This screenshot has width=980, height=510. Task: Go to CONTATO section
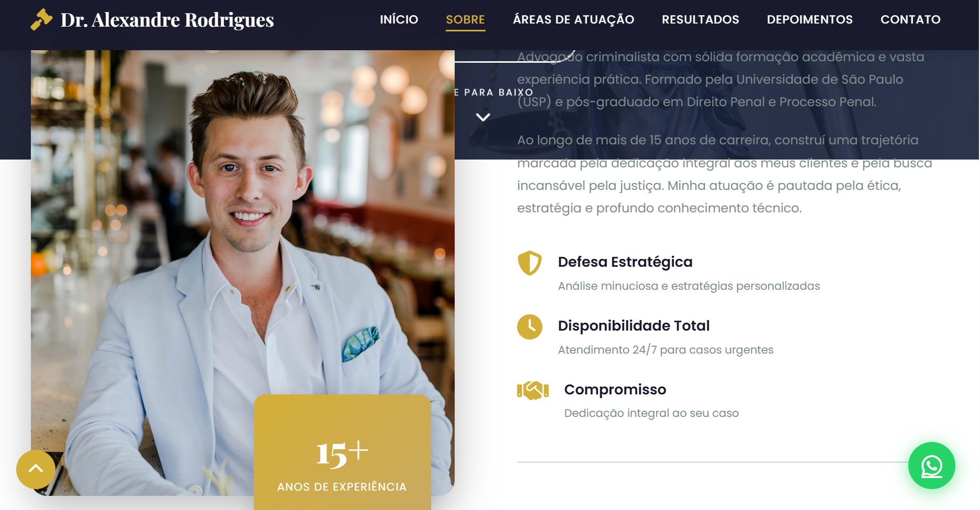(910, 20)
